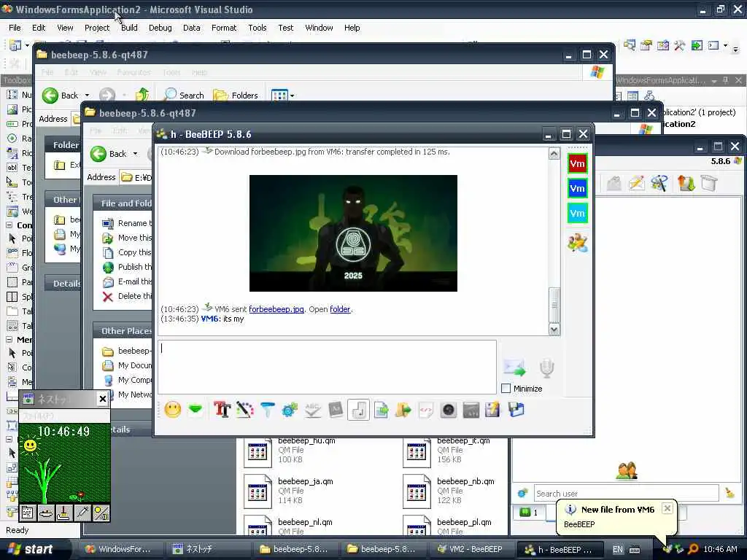
Task: Click the received 2025 image thumbnail in chat
Action: (x=353, y=233)
